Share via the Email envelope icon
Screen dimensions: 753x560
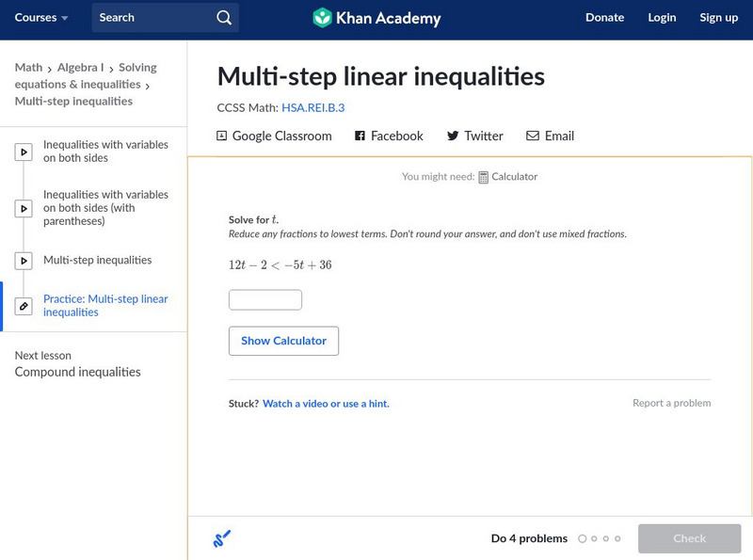coord(533,136)
